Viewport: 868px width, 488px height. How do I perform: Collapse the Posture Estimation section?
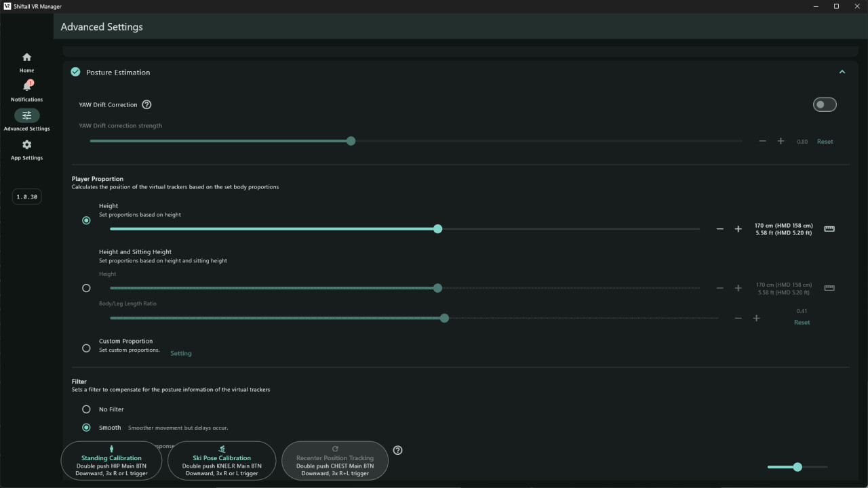click(x=842, y=71)
